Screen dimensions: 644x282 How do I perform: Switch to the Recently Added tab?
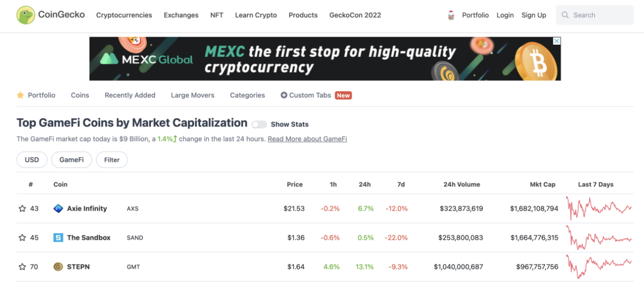pos(130,95)
